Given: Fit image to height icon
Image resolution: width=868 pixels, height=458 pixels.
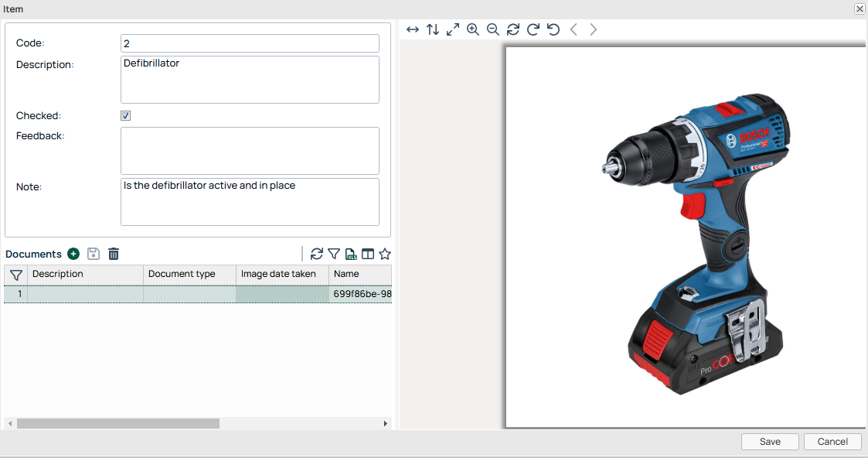Looking at the screenshot, I should click(433, 29).
